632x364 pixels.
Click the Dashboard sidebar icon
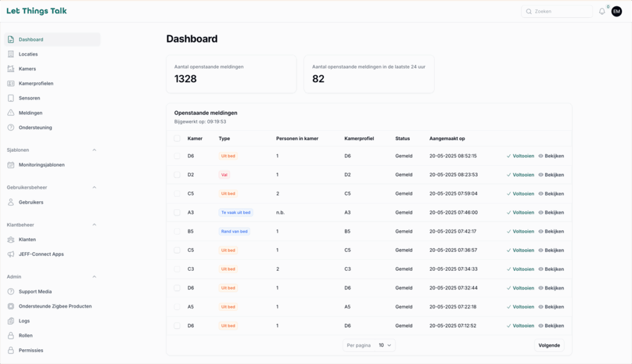tap(11, 39)
